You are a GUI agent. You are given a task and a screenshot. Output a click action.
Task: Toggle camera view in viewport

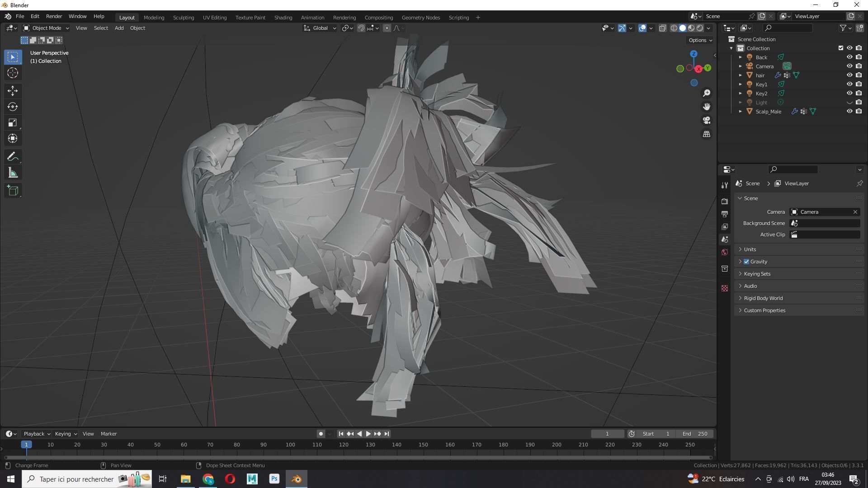pyautogui.click(x=707, y=121)
